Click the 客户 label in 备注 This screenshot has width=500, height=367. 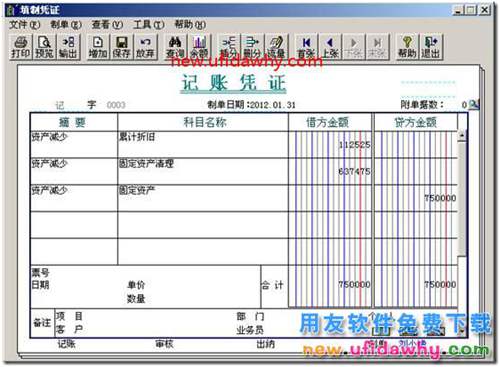(69, 330)
